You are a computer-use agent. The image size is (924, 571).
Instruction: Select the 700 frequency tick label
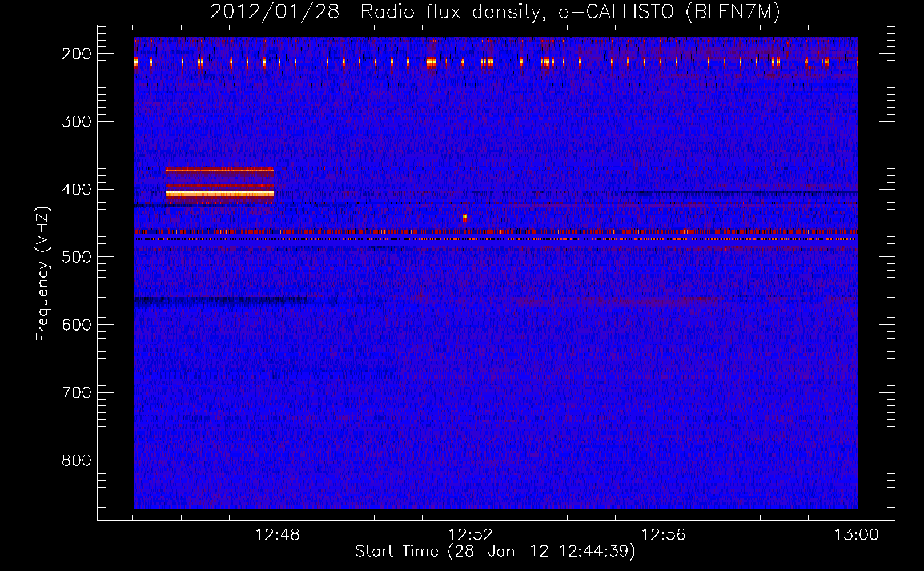[x=76, y=393]
